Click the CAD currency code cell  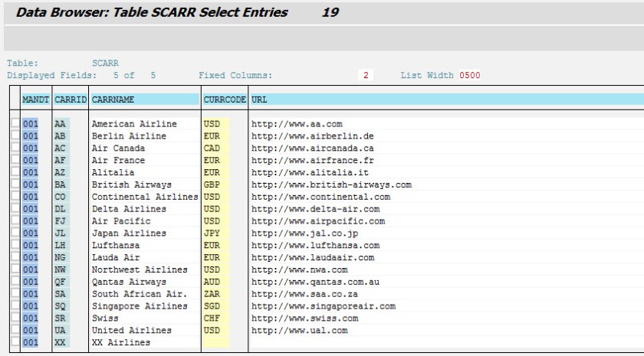click(x=216, y=148)
